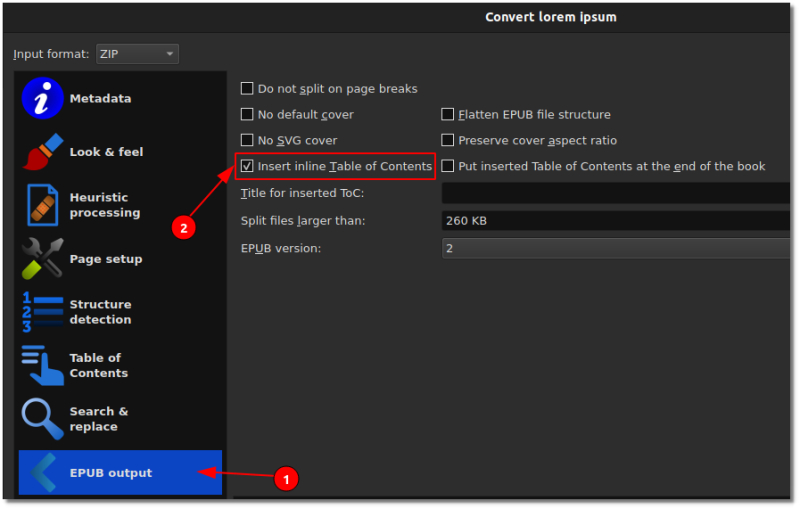Switch to the Page setup section
The image size is (800, 509).
[105, 259]
